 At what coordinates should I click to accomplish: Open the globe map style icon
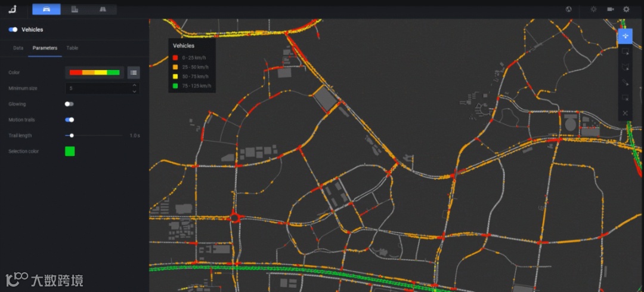click(569, 9)
